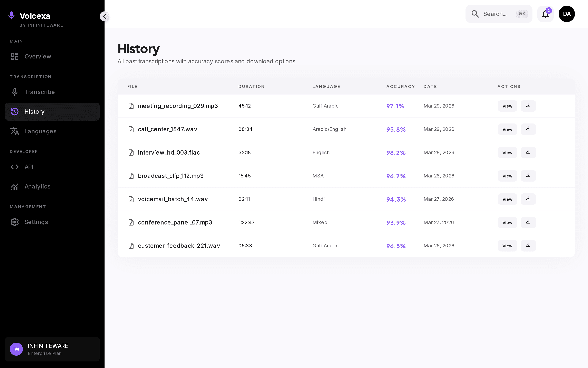Go to Overview in sidebar
Screen dimensions: 588x368
coord(38,56)
